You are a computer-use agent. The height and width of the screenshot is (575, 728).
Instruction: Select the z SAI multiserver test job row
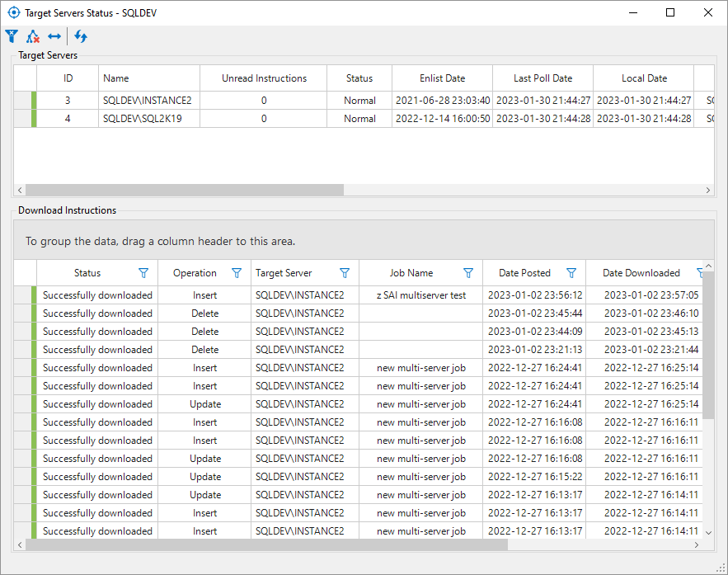(420, 295)
